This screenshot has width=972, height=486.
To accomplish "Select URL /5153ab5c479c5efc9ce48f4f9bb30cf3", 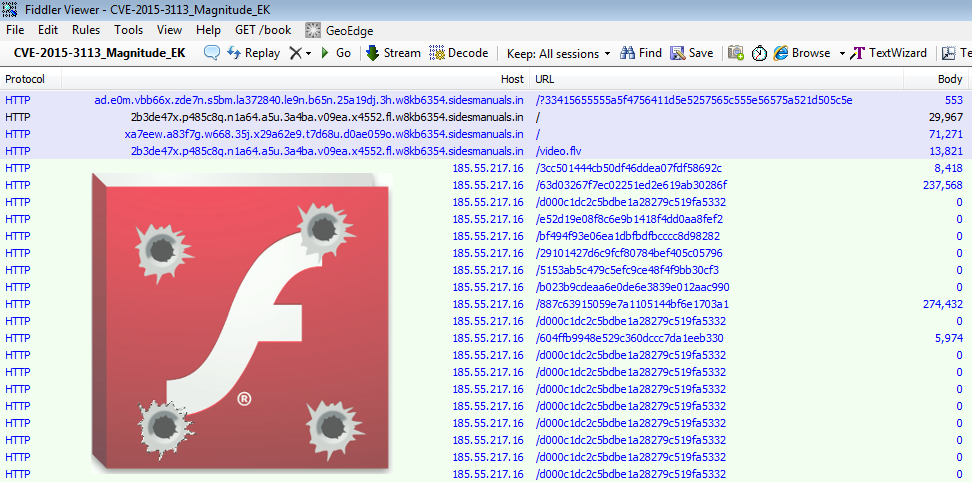I will pos(627,270).
